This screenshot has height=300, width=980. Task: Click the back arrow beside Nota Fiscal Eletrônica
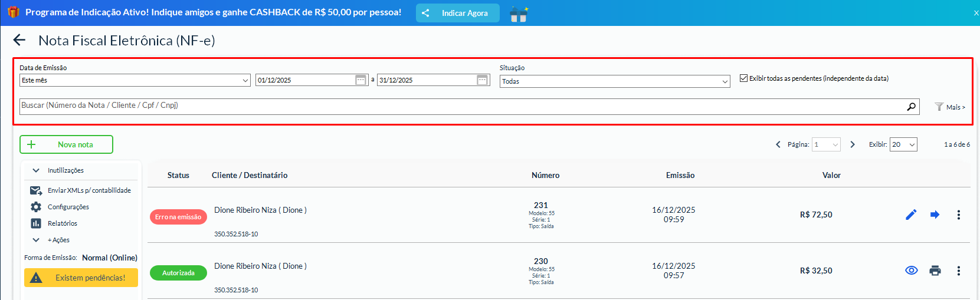(19, 40)
